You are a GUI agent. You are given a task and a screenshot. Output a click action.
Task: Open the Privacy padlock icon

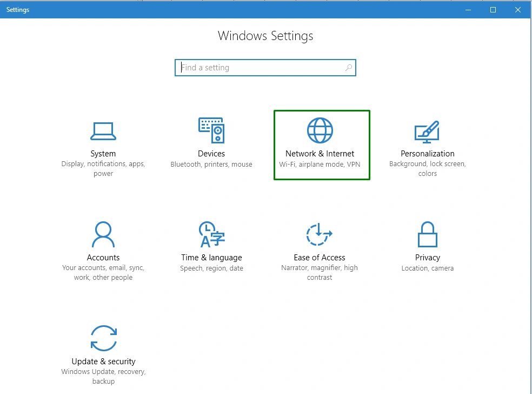click(x=428, y=234)
